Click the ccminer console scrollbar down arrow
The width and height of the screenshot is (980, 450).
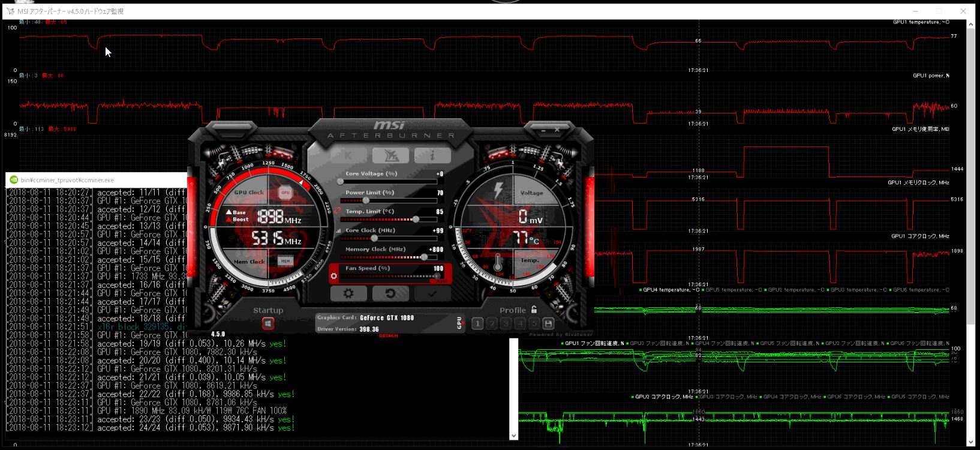(513, 436)
